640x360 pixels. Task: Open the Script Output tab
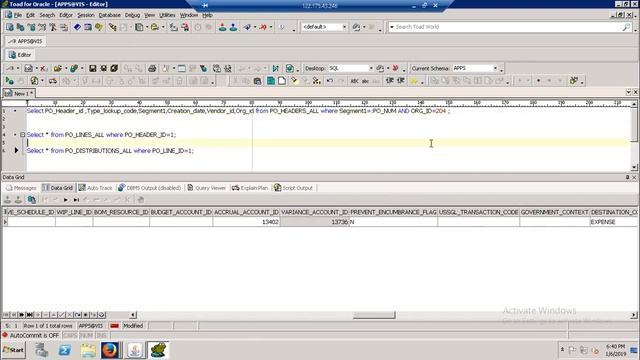click(x=293, y=188)
